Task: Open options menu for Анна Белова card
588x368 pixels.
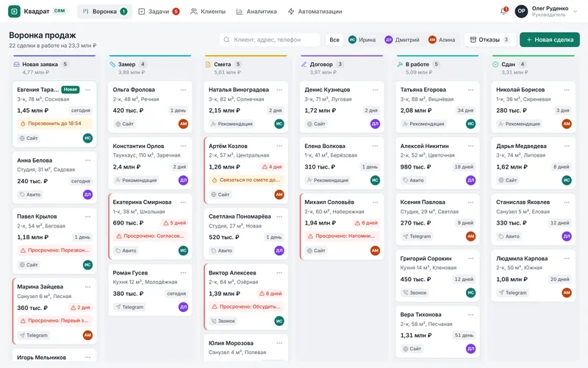Action: click(87, 160)
